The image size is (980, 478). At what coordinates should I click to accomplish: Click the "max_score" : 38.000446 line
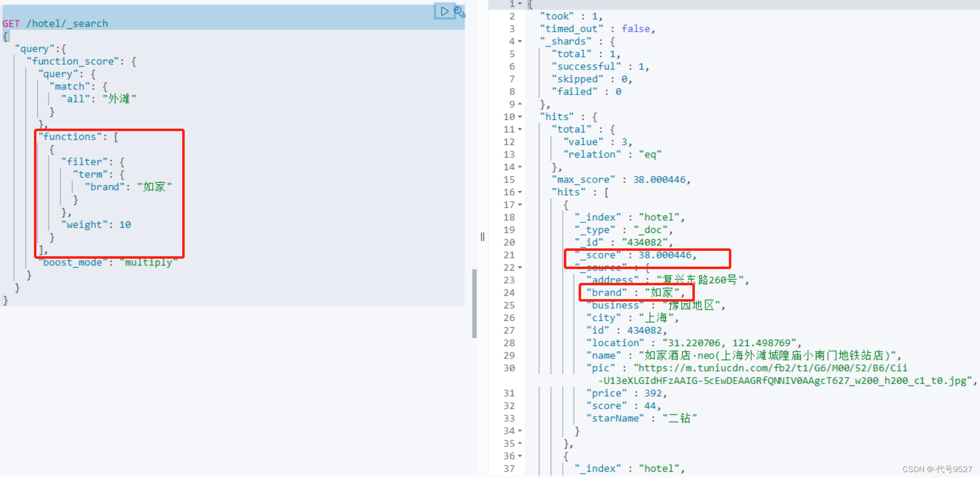pyautogui.click(x=621, y=180)
